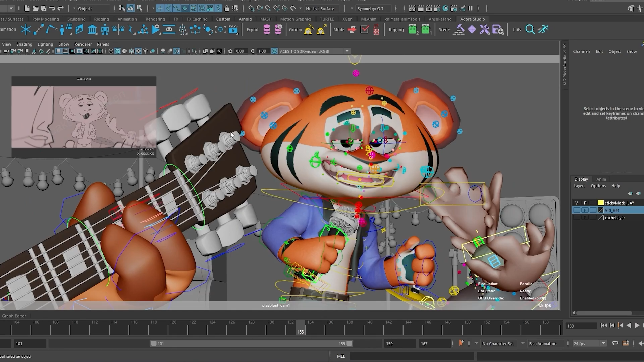Switch to the Rigging shelf tab
Image resolution: width=644 pixels, height=362 pixels.
[x=101, y=19]
